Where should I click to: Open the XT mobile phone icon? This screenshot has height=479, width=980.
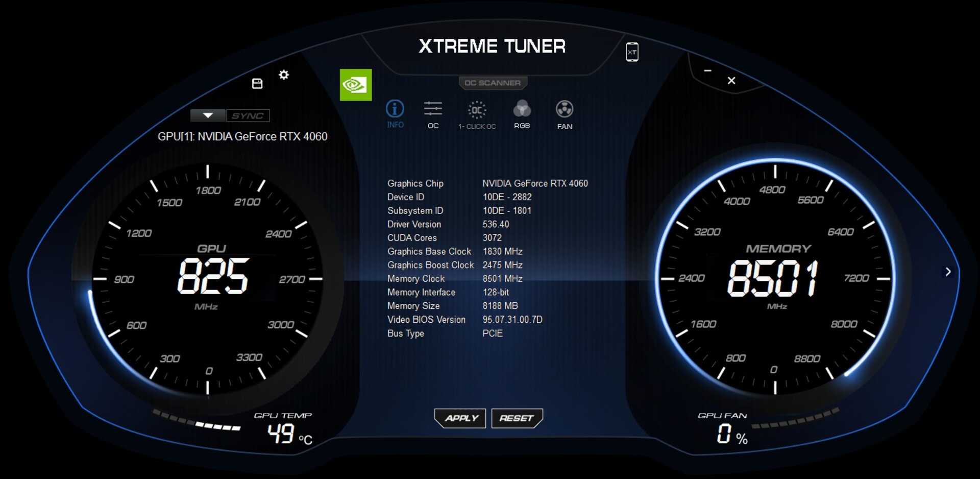click(x=632, y=52)
